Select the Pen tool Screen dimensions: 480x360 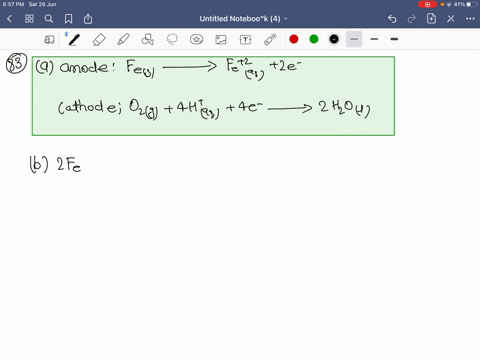point(73,39)
